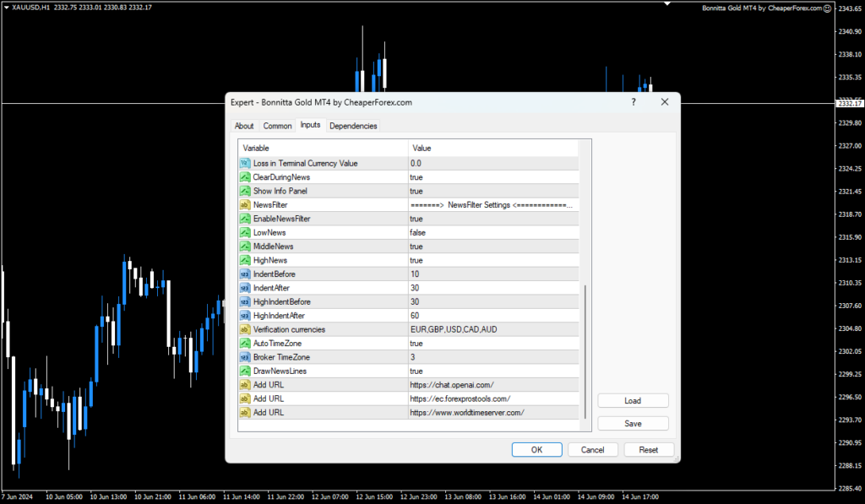Click the half-value icon beside Loss in Terminal Currency Value

pos(244,163)
